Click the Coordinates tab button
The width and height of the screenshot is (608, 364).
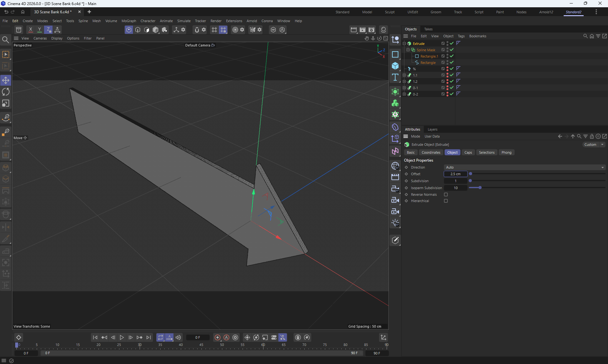pos(431,152)
